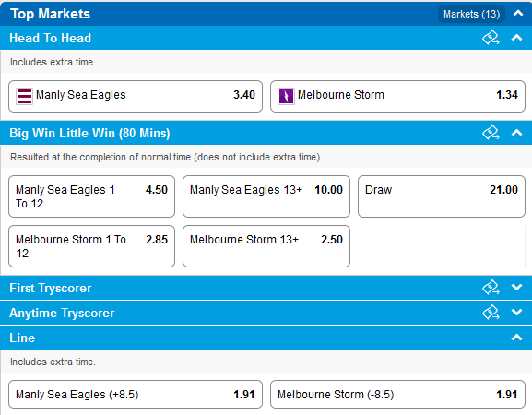532x415 pixels.
Task: Click the Manly Sea Eagles team logo
Action: click(x=24, y=96)
